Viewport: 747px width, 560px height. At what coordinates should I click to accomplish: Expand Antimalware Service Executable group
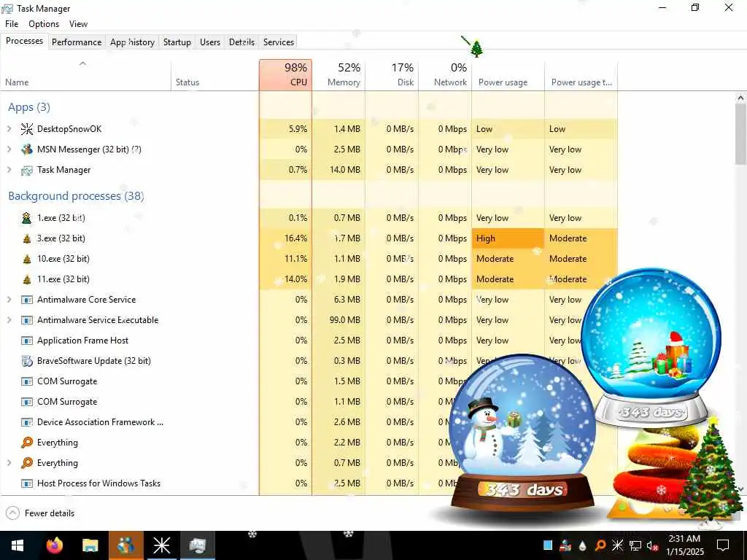click(x=9, y=321)
